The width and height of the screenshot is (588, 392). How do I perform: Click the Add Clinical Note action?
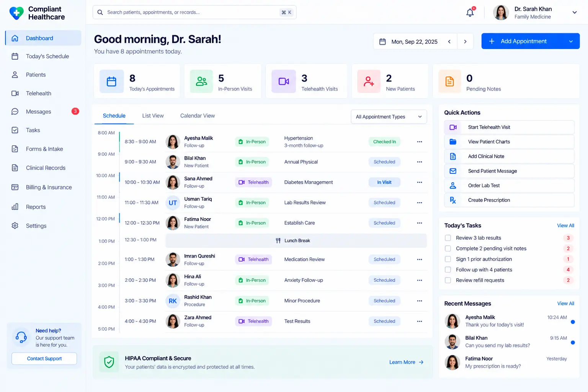click(x=509, y=156)
